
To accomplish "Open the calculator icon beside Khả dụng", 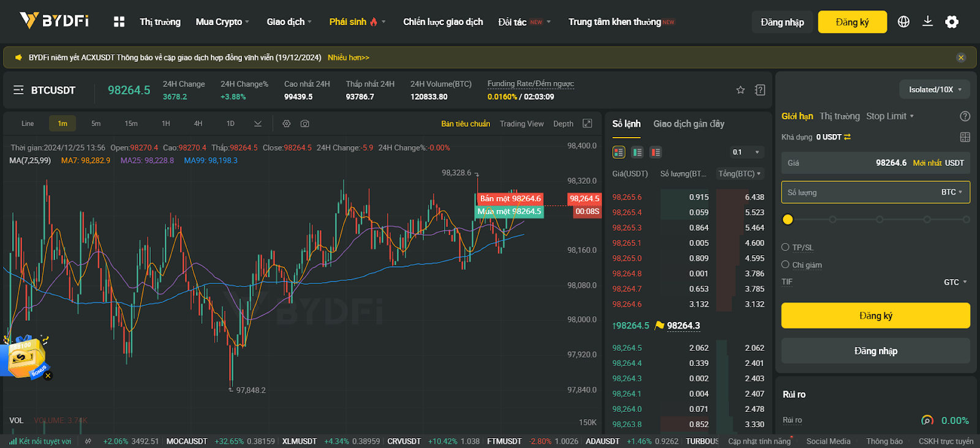I will pyautogui.click(x=965, y=137).
